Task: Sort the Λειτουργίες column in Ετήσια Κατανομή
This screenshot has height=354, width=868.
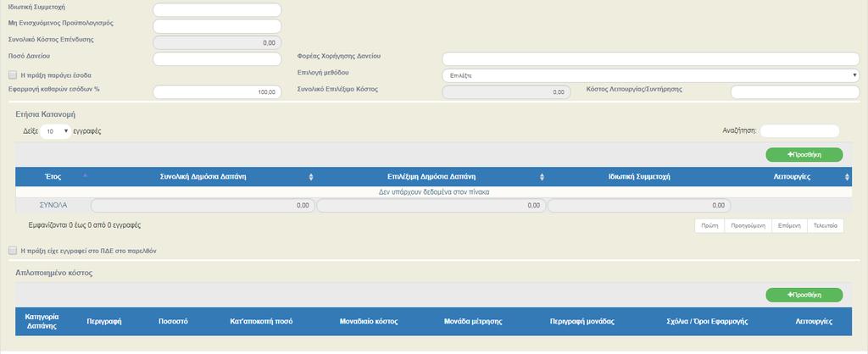Action: (792, 177)
